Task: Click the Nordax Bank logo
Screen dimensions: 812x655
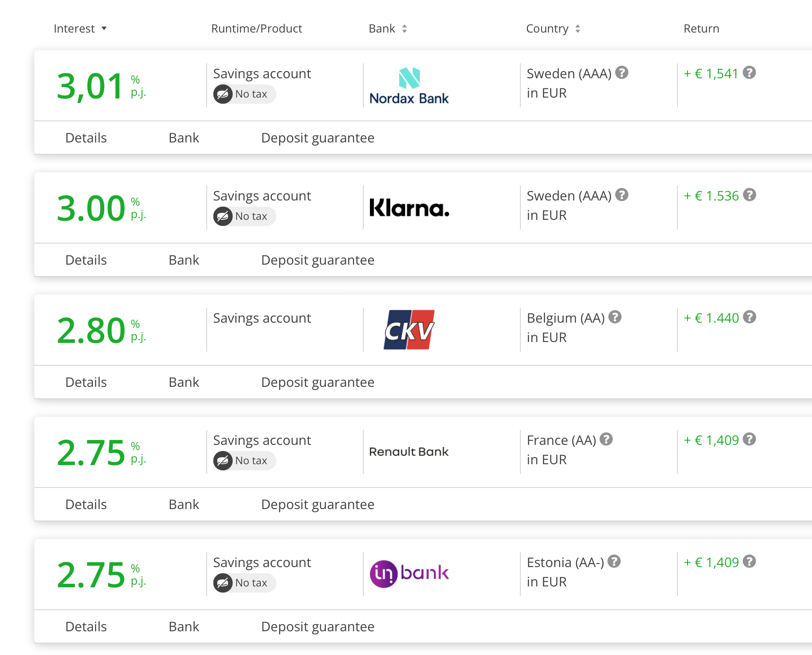Action: click(x=409, y=86)
